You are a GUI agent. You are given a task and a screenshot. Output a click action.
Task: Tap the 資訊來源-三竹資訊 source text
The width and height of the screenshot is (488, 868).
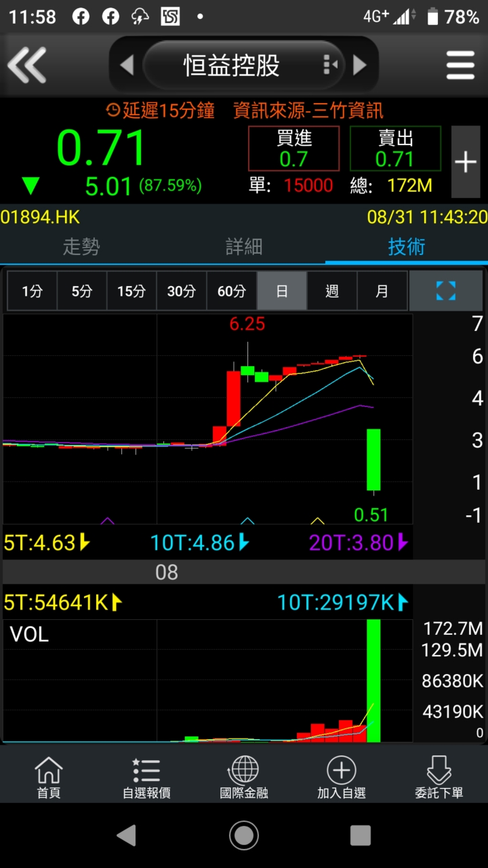(x=308, y=111)
